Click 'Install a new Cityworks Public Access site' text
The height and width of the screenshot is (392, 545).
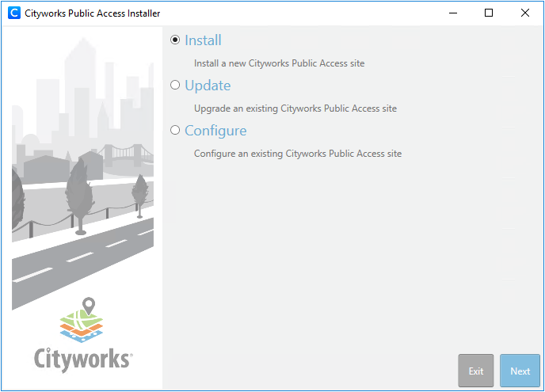(x=279, y=63)
